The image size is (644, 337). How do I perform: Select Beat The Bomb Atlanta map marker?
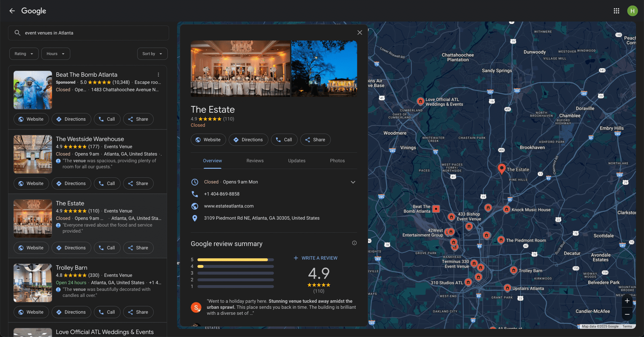[x=436, y=209]
